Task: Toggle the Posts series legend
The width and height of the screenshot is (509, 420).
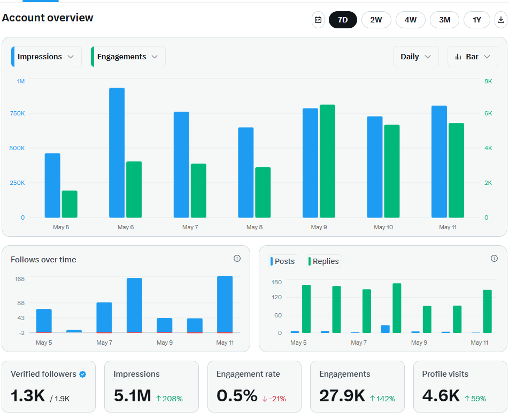Action: [x=282, y=261]
